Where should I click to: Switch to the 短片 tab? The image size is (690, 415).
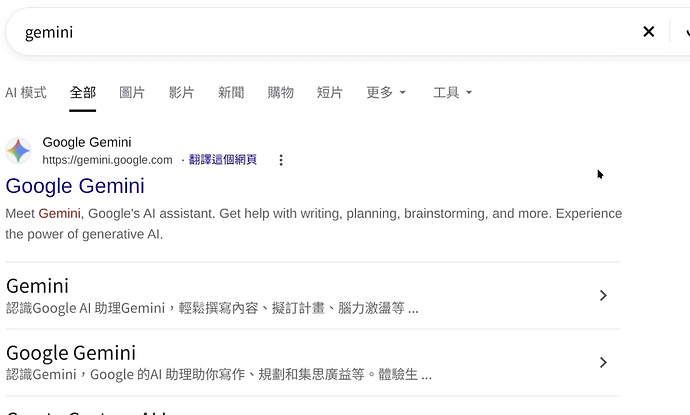pos(330,92)
